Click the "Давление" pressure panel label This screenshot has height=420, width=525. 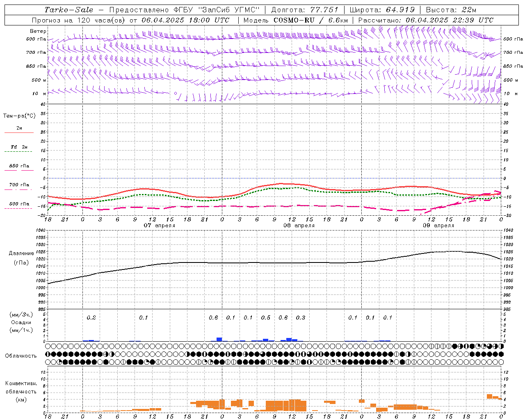(x=21, y=253)
